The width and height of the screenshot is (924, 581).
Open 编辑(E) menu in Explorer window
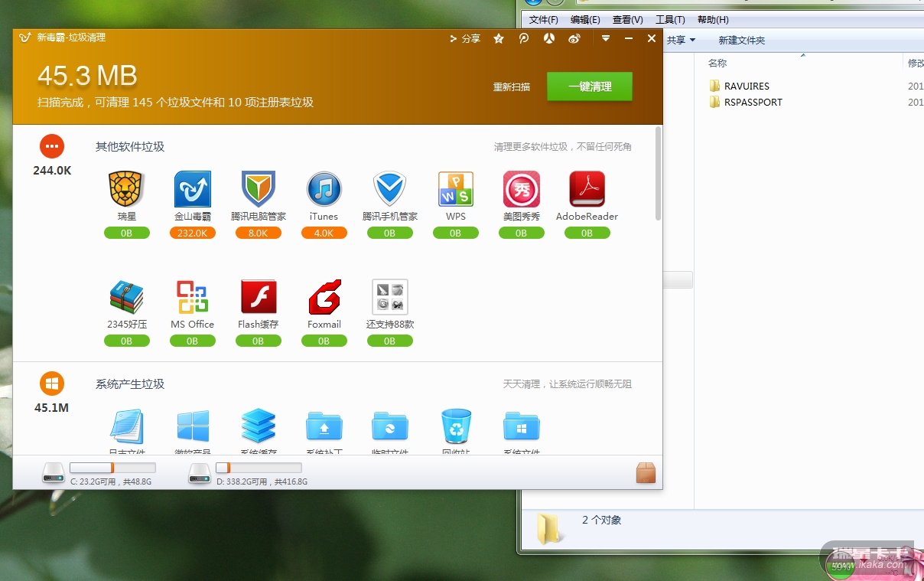pos(585,20)
